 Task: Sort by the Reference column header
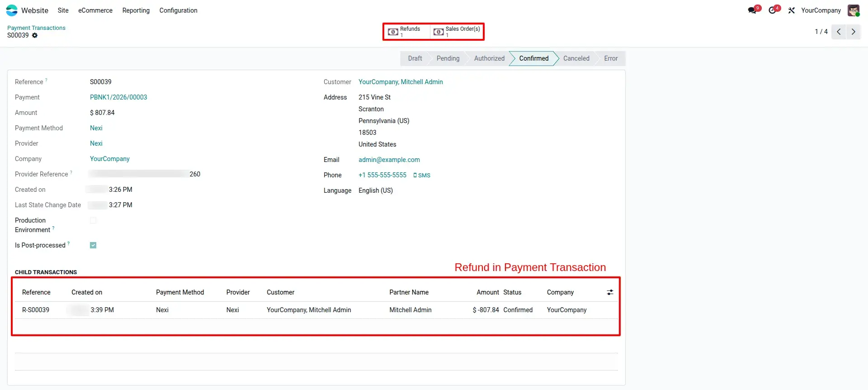[x=36, y=292]
